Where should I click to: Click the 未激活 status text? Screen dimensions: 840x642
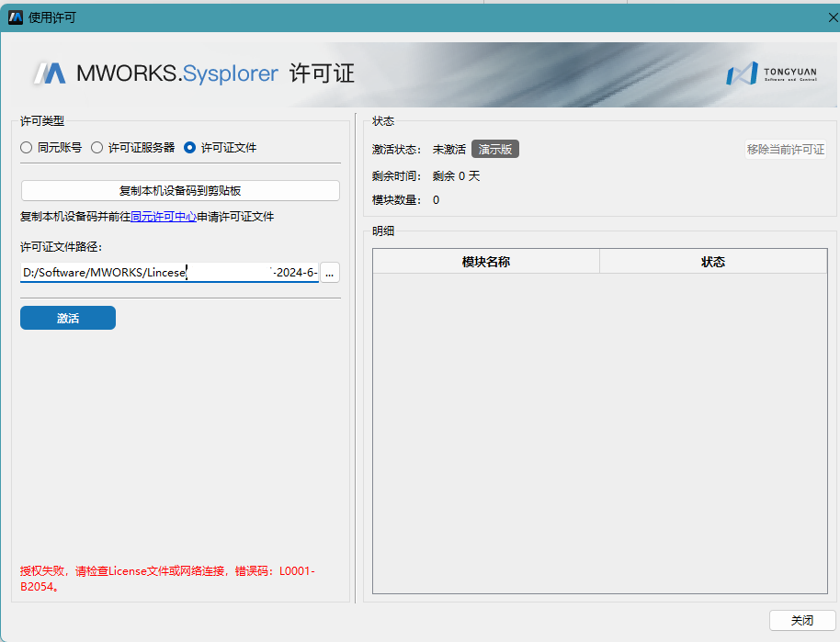(x=448, y=150)
